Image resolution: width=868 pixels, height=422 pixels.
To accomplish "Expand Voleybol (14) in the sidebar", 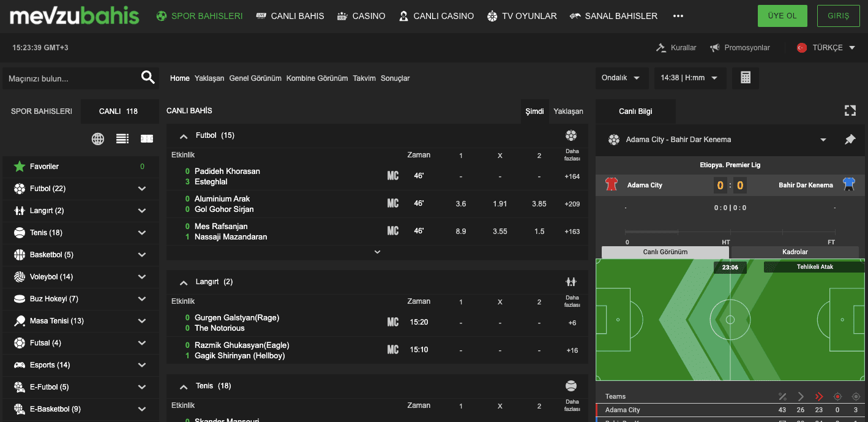I will click(142, 277).
